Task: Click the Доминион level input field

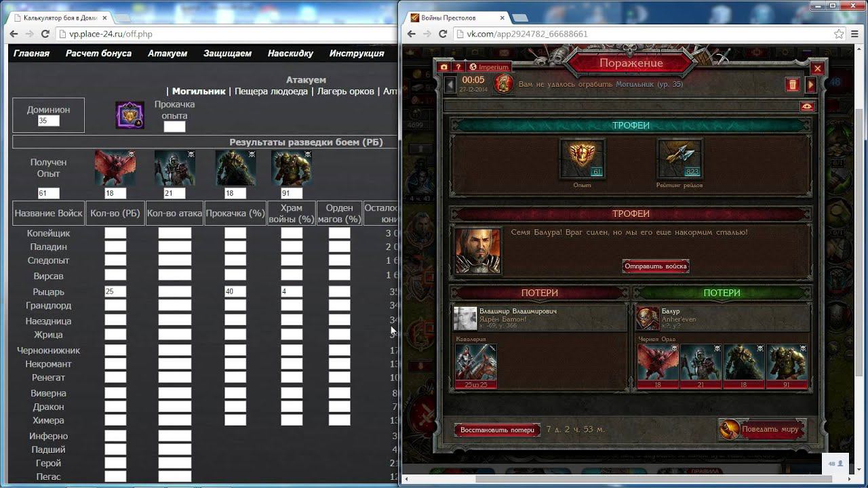Action: [48, 121]
